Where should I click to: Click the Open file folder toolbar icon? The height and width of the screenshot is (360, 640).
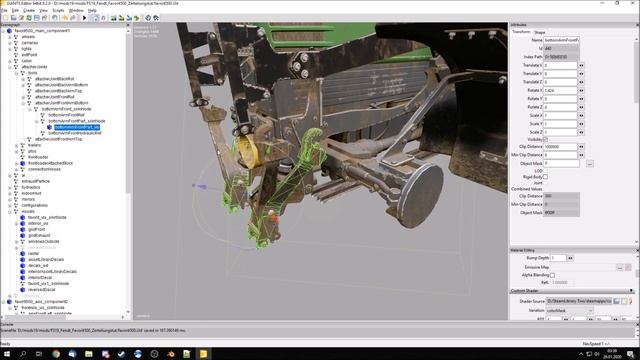click(13, 18)
